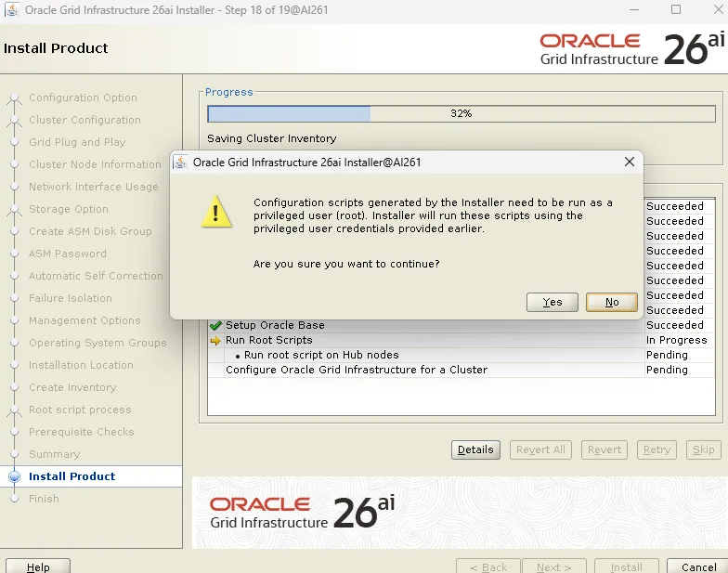Click yellow arrow beside Run Root Scripts
728x573 pixels.
pos(215,340)
